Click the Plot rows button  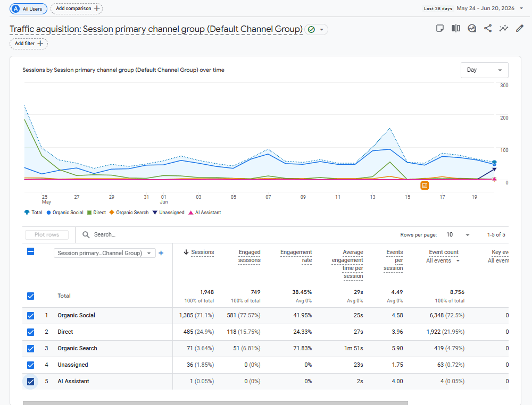(47, 234)
